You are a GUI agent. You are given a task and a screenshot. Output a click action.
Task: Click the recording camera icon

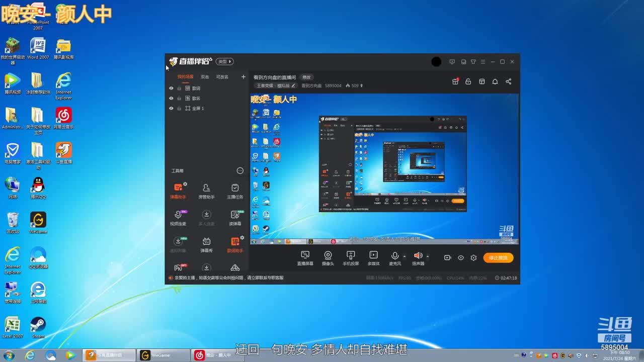point(447,258)
